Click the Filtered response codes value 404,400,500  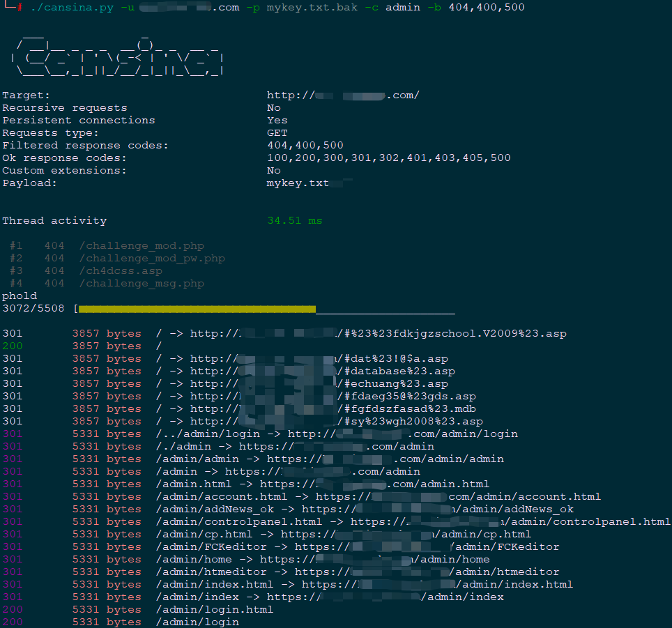tap(305, 146)
